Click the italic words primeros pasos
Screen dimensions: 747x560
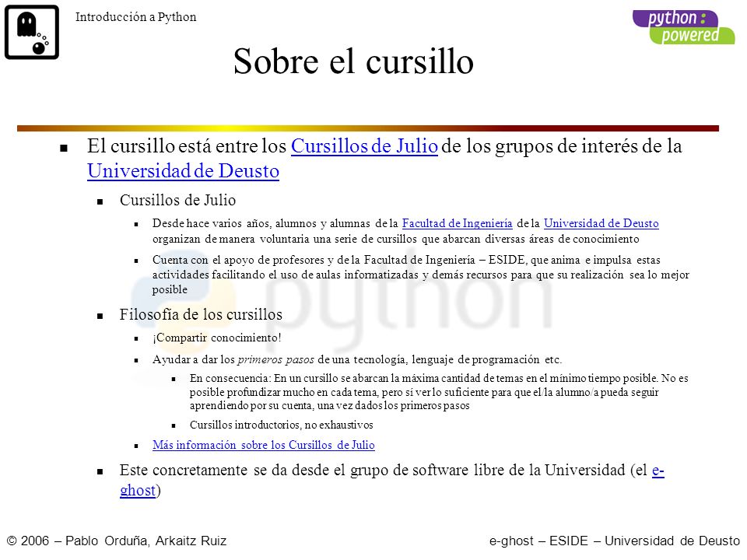pyautogui.click(x=275, y=359)
